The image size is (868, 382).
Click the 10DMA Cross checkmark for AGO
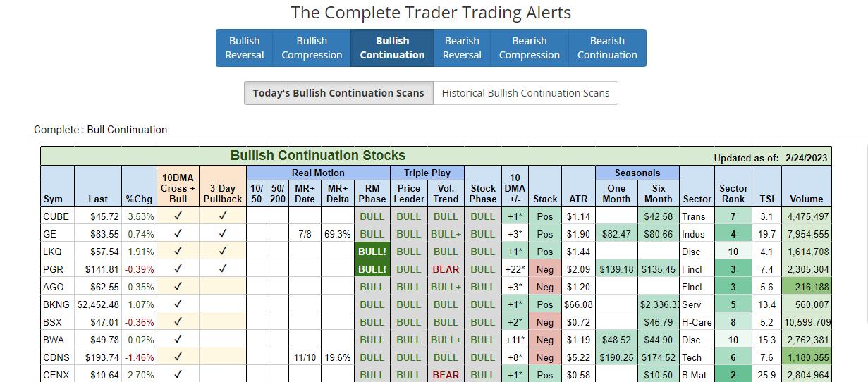[178, 287]
